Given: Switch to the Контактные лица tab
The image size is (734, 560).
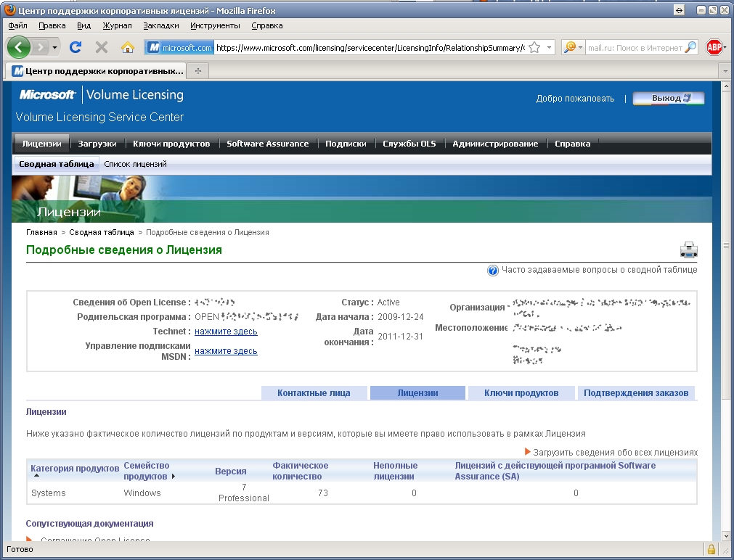Looking at the screenshot, I should (314, 393).
